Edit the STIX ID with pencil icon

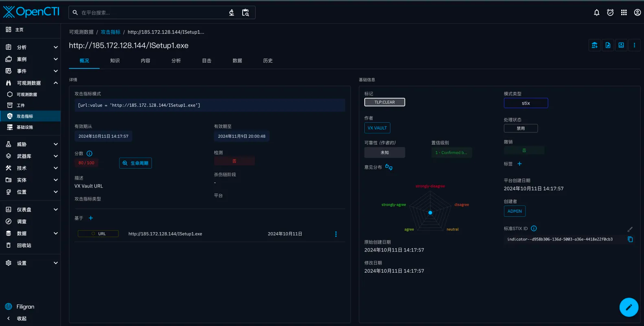click(x=630, y=229)
